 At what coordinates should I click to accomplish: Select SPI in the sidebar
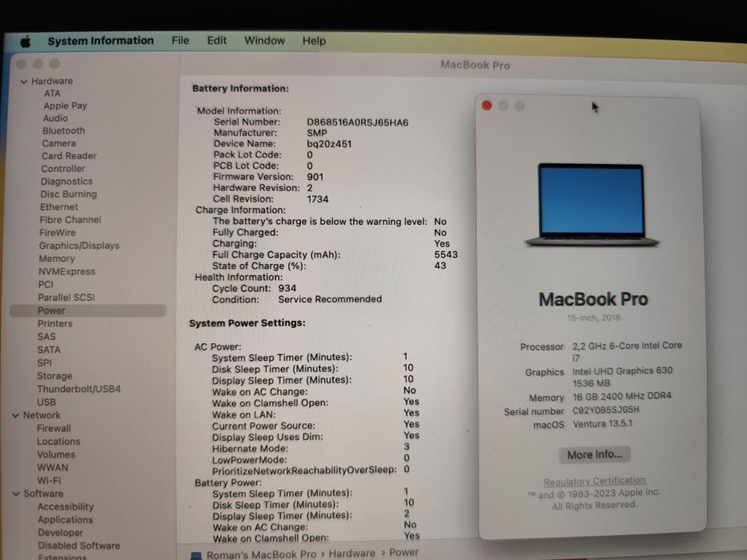[44, 362]
